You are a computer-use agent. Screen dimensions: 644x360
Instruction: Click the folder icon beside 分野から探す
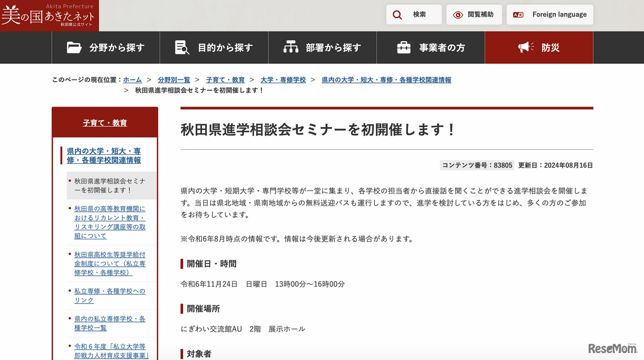[x=74, y=47]
